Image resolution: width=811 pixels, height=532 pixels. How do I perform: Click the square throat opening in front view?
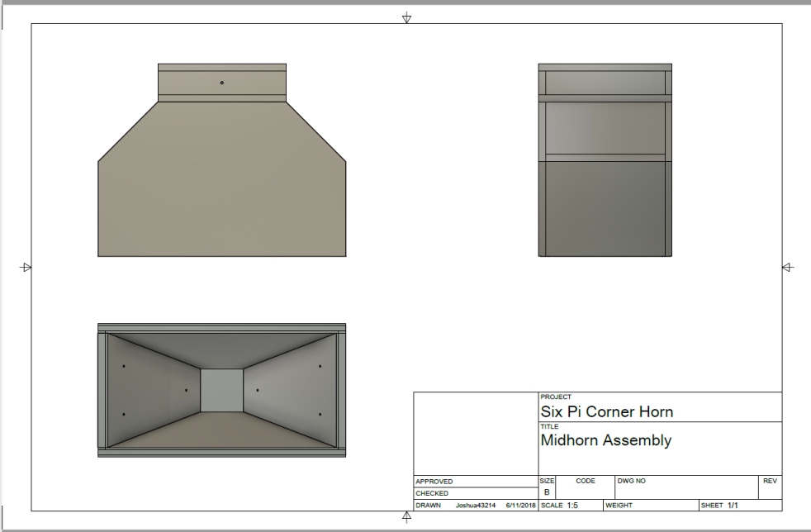pos(221,390)
